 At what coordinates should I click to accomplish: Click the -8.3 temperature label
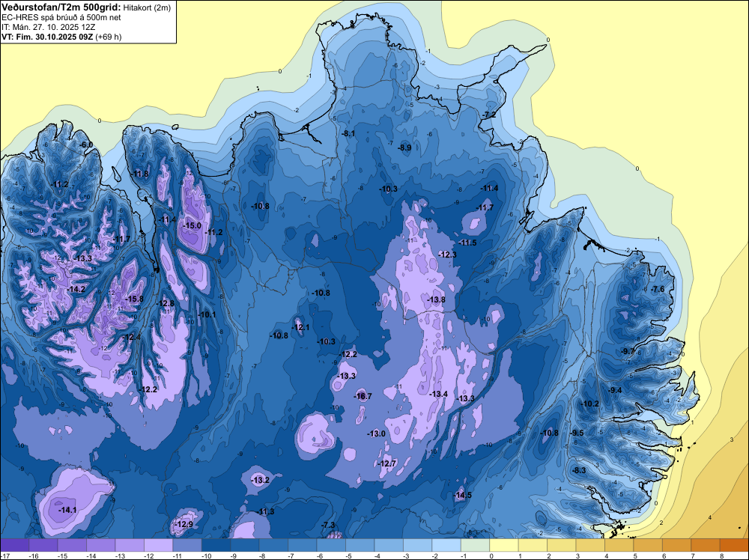click(x=578, y=470)
